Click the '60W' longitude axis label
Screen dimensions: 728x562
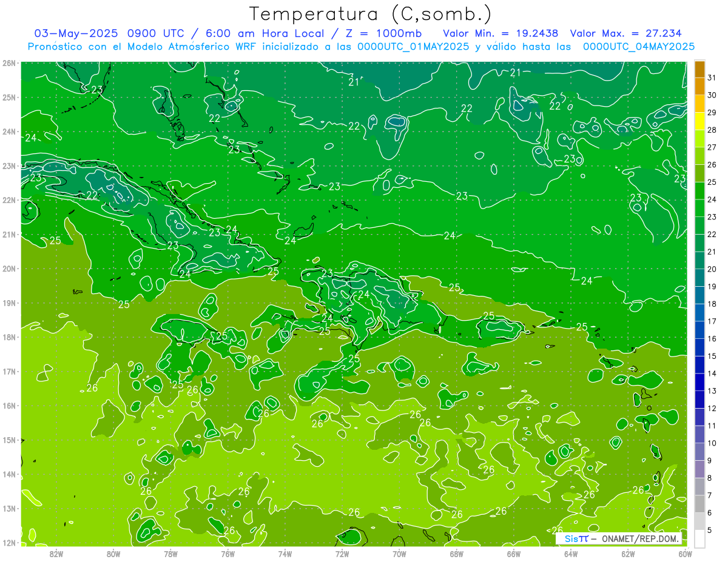(x=685, y=554)
